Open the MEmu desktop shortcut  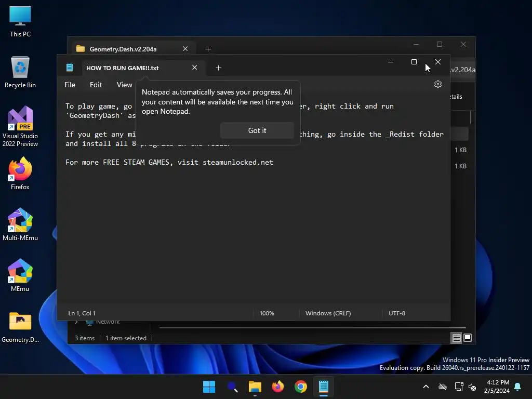[20, 275]
